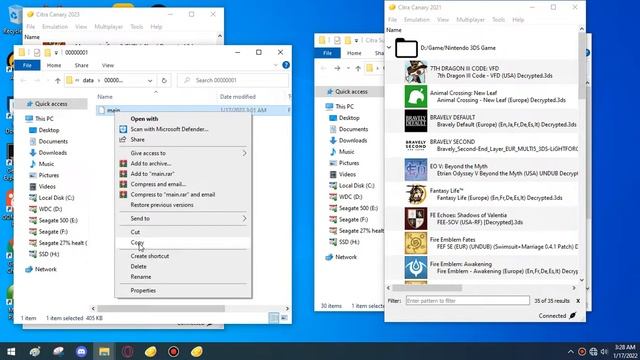Click the Animal Crossing: New Leaf leaf icon
This screenshot has width=640, height=360.
point(416,96)
